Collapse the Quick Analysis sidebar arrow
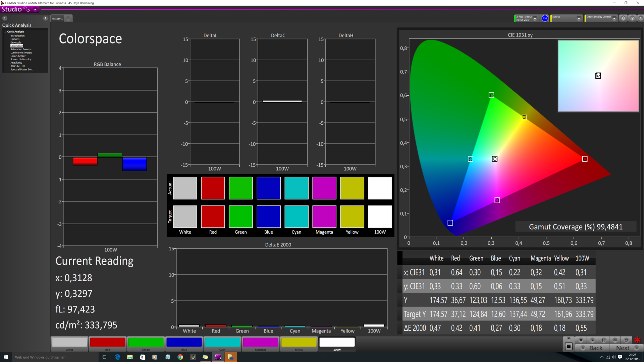 [45, 18]
